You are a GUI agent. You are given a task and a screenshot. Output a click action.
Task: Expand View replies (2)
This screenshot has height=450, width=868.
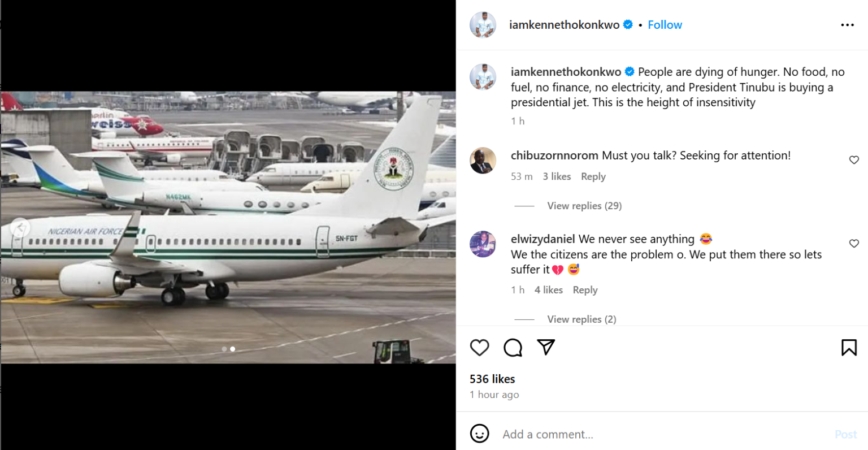pyautogui.click(x=581, y=319)
